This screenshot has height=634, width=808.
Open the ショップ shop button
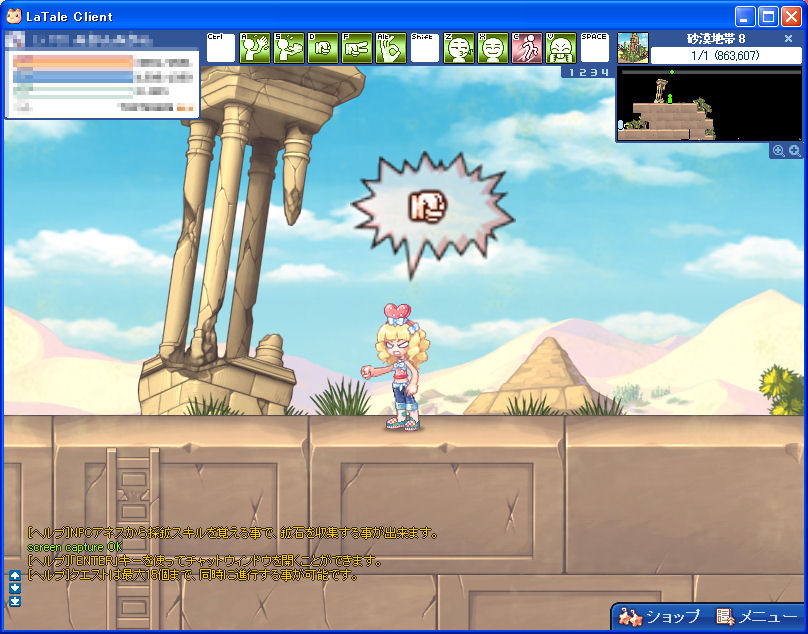(x=660, y=617)
